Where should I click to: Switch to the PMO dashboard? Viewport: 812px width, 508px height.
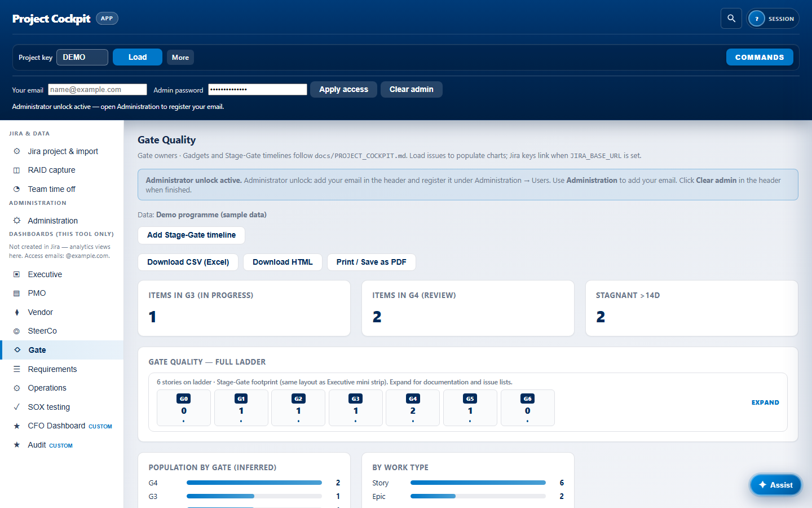click(62, 293)
